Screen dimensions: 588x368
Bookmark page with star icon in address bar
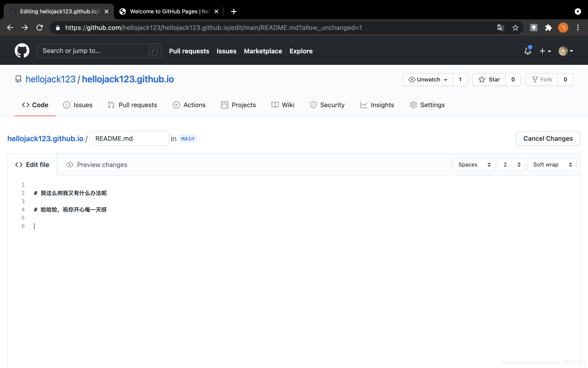515,28
